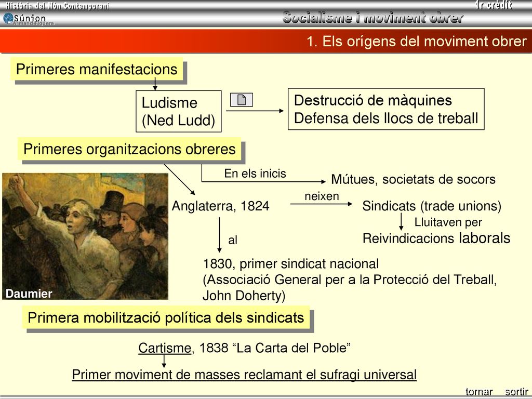Image resolution: width=532 pixels, height=399 pixels.
Task: Click slide title '1. Els orígens del moviment obrer'
Action: 417,41
